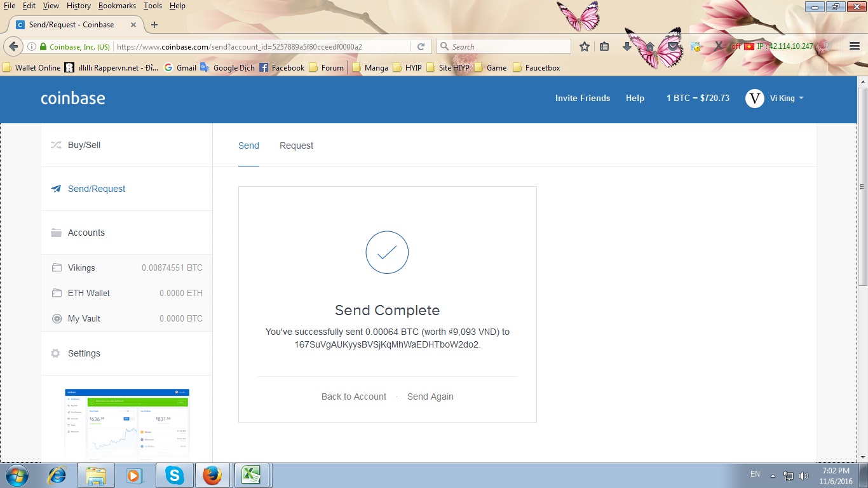This screenshot has height=488, width=868.
Task: Open the History menu
Action: tap(79, 6)
